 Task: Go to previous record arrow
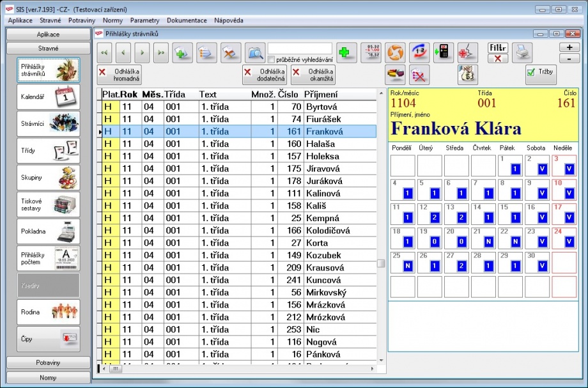pyautogui.click(x=123, y=53)
